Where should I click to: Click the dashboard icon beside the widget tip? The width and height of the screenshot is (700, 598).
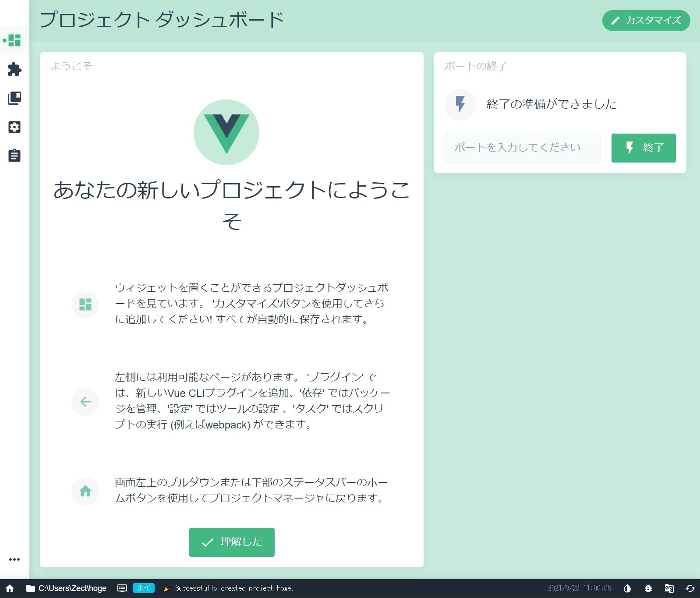pyautogui.click(x=85, y=304)
